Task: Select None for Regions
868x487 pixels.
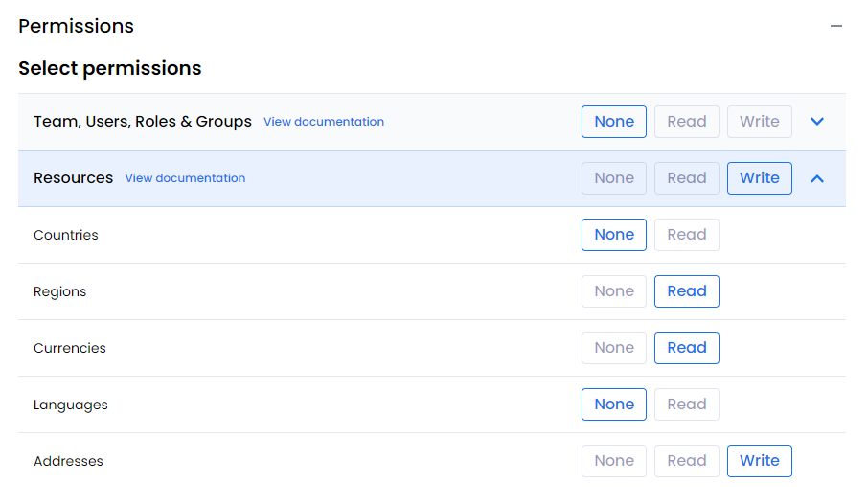Action: point(614,291)
